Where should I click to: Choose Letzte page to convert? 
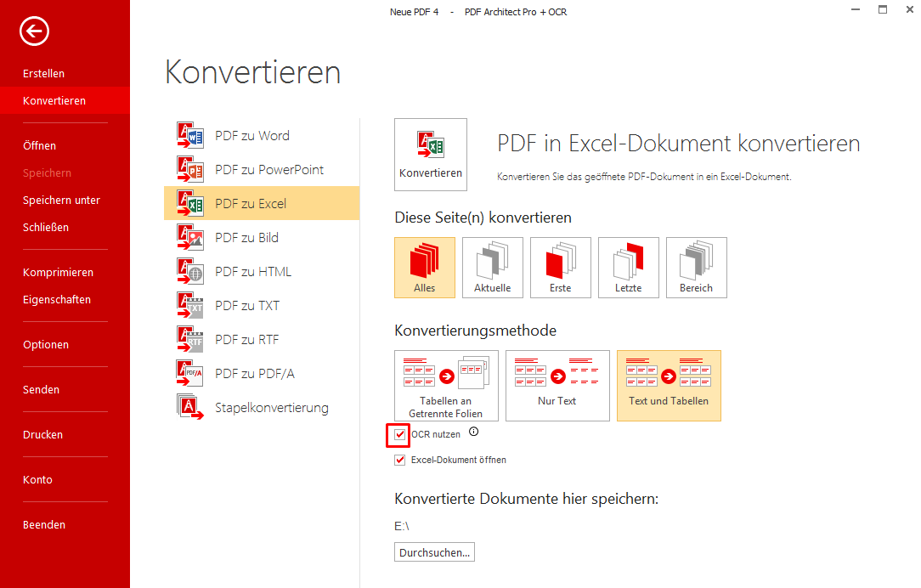click(x=629, y=268)
